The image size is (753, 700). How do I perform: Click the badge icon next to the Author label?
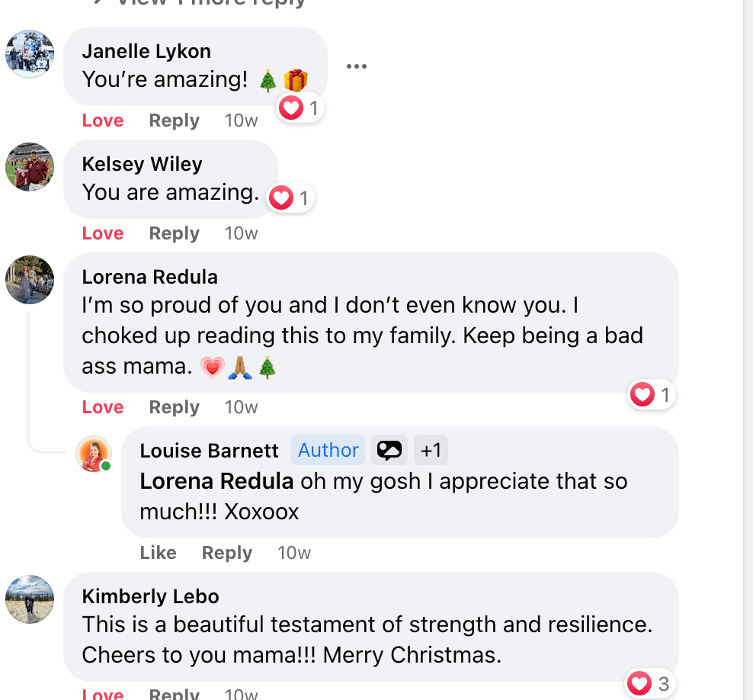click(389, 451)
